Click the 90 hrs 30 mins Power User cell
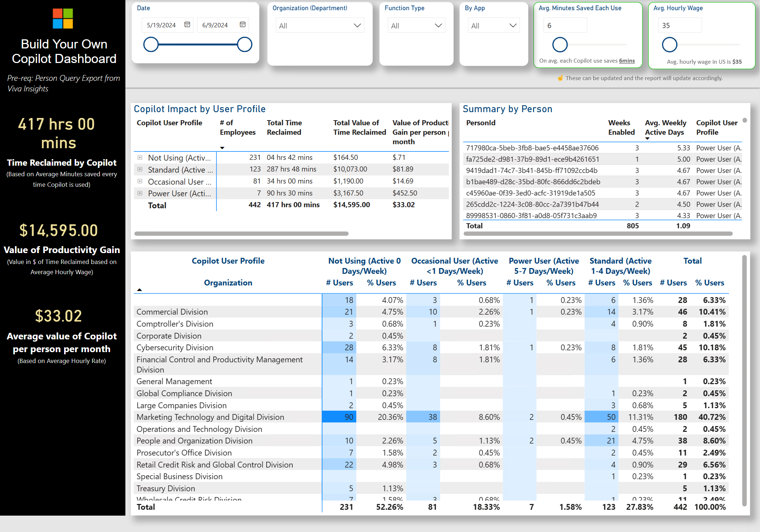 coord(289,193)
